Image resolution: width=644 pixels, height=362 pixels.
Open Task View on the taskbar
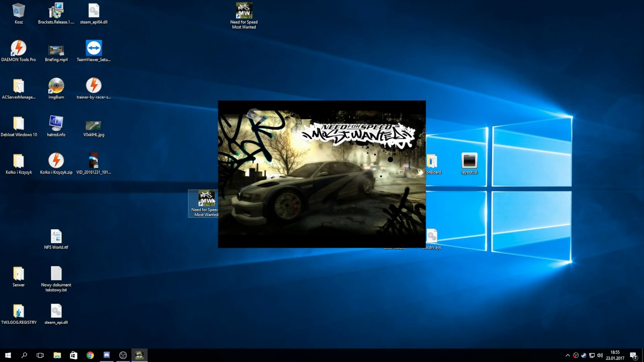(x=40, y=355)
